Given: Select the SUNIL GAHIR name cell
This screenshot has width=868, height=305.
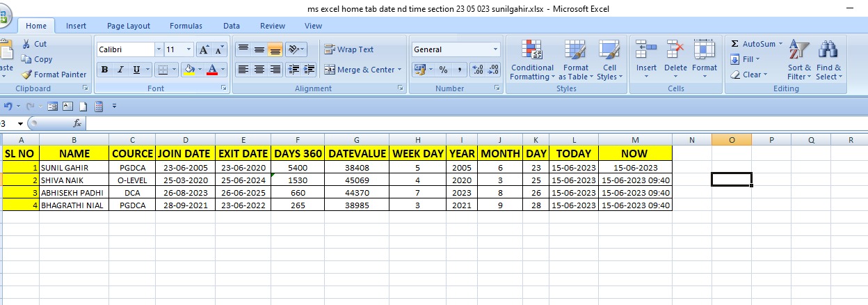Looking at the screenshot, I should click(x=74, y=168).
